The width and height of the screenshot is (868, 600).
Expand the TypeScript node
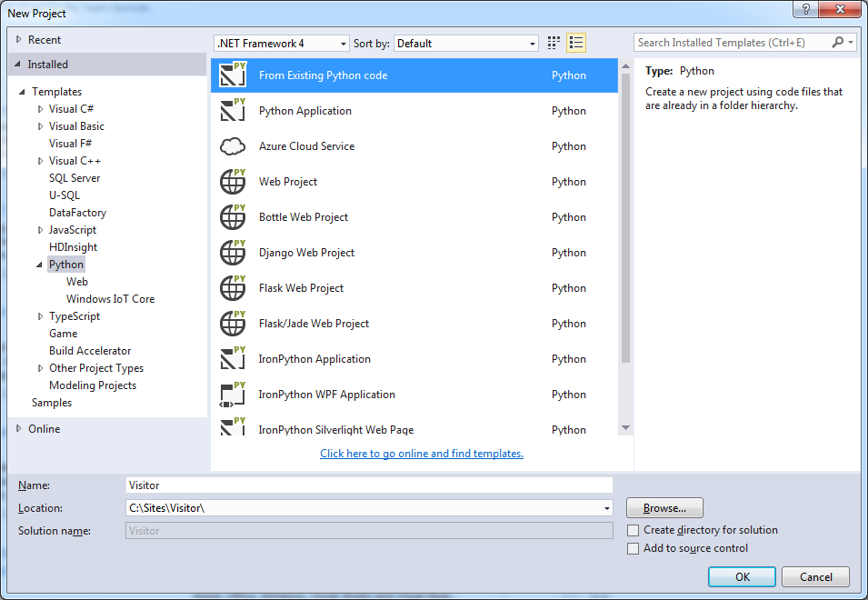(x=40, y=316)
